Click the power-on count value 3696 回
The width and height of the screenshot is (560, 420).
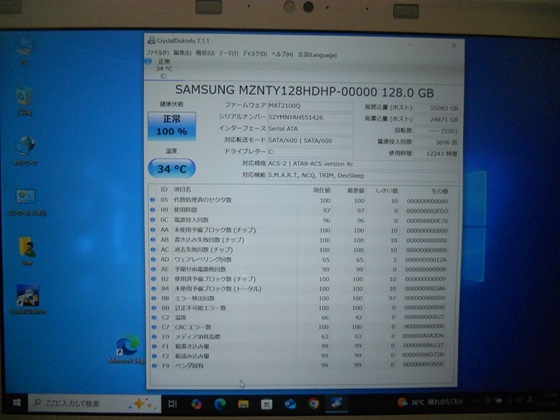[x=437, y=142]
